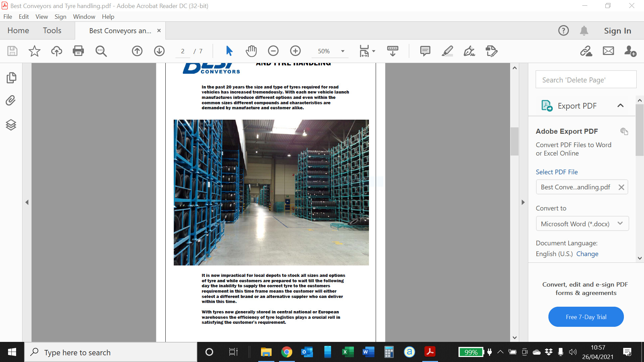Viewport: 644px width, 362px height.
Task: Open the Attachments paperclip panel
Action: click(11, 101)
